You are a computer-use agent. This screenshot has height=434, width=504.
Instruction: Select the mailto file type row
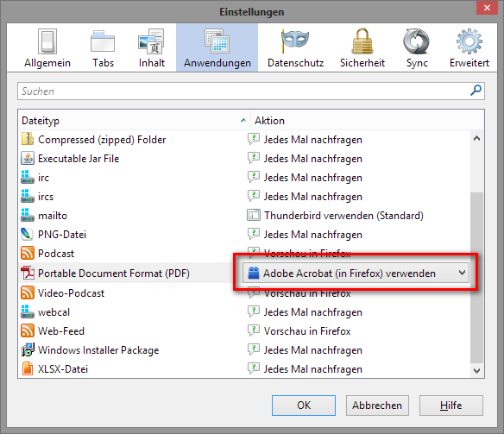tap(244, 216)
